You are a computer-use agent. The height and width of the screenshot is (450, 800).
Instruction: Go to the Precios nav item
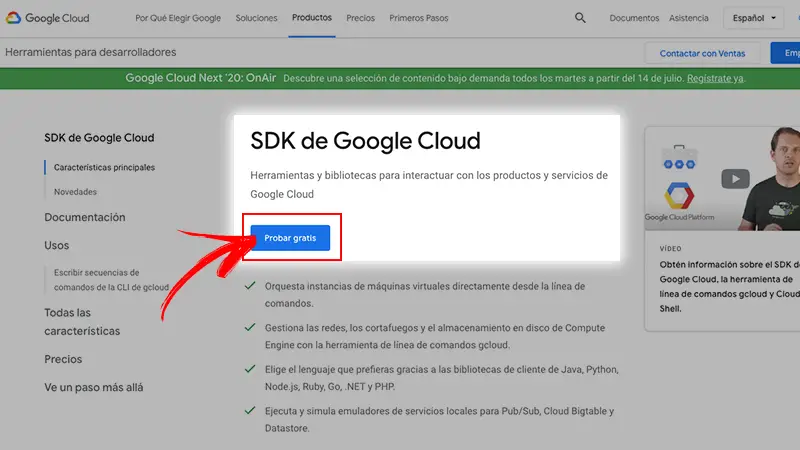click(x=360, y=18)
